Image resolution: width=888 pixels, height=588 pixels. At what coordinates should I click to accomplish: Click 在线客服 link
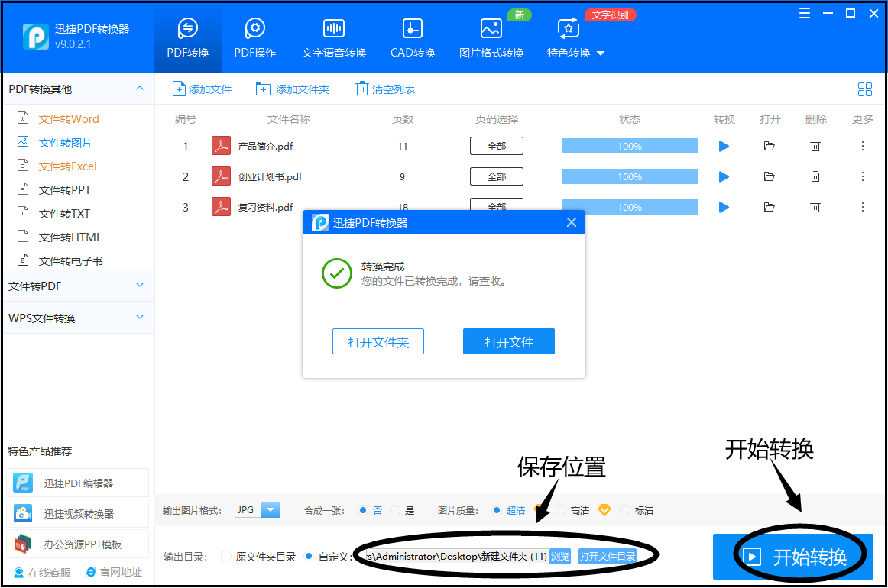(x=43, y=573)
